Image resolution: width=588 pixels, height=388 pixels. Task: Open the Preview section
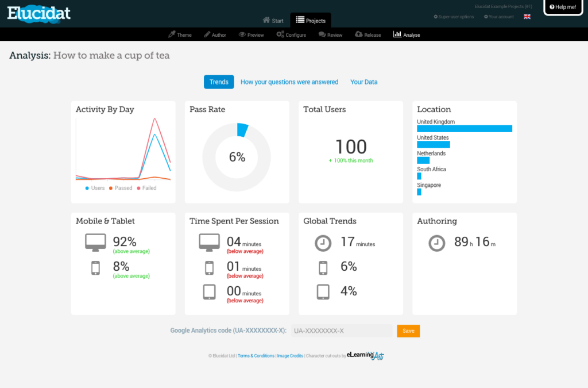252,35
